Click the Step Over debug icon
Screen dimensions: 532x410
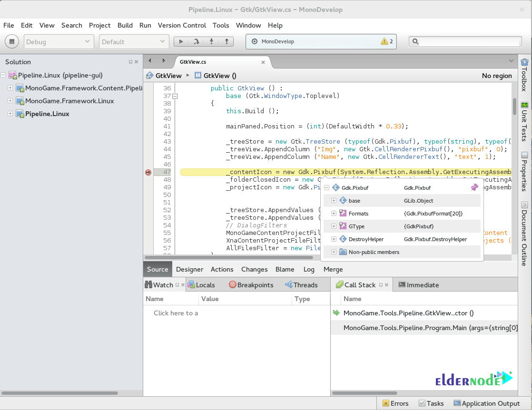click(x=197, y=41)
